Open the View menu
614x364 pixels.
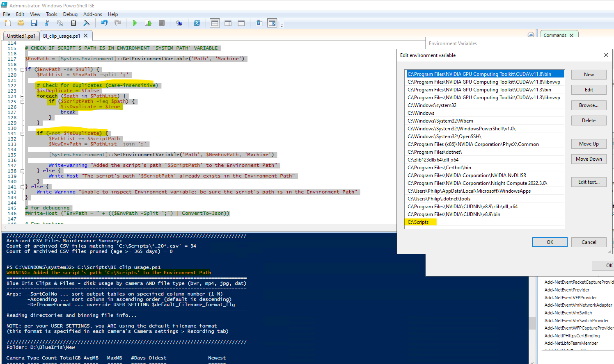tap(35, 14)
